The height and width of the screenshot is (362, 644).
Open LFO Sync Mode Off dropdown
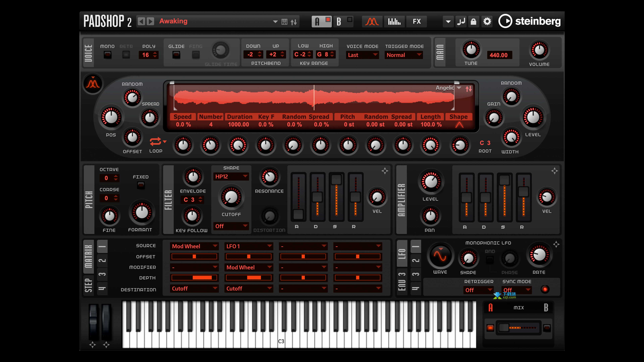(x=517, y=290)
